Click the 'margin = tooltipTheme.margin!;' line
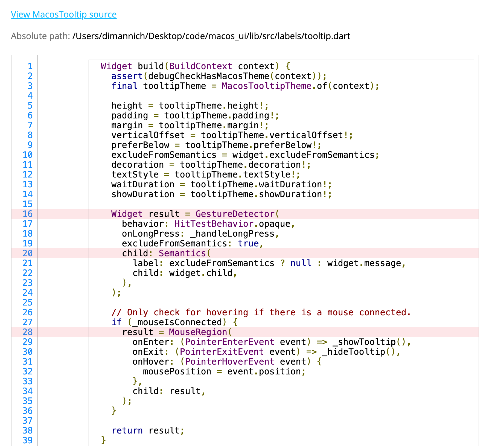The height and width of the screenshot is (448, 495). (190, 125)
